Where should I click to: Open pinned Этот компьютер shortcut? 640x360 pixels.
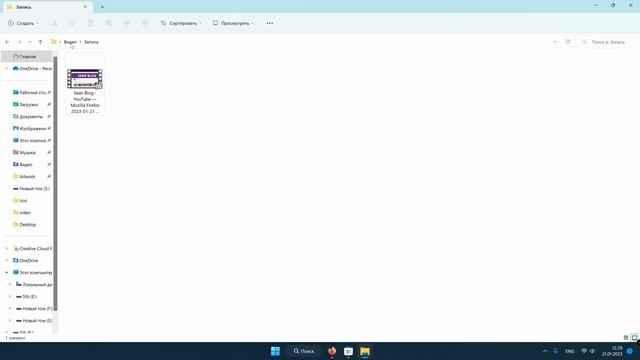click(32, 140)
